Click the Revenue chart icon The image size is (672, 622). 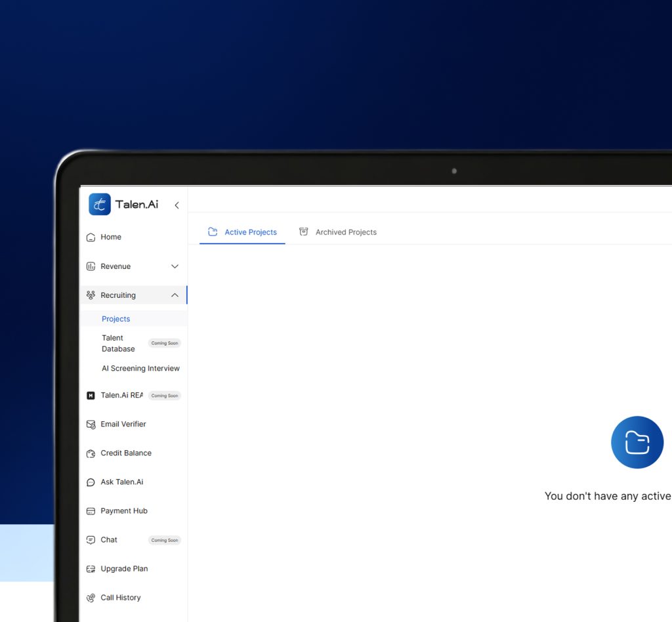91,266
